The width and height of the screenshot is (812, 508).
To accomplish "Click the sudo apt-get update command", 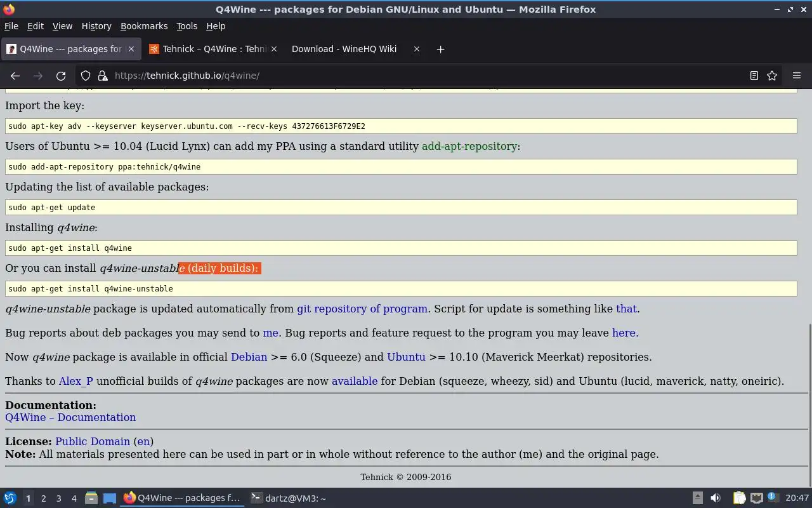I will pyautogui.click(x=401, y=208).
